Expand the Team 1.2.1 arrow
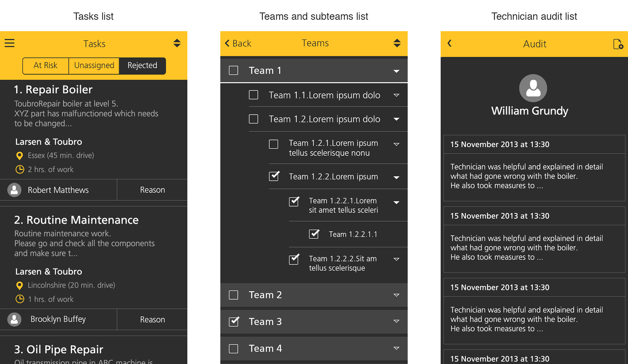 pyautogui.click(x=396, y=144)
